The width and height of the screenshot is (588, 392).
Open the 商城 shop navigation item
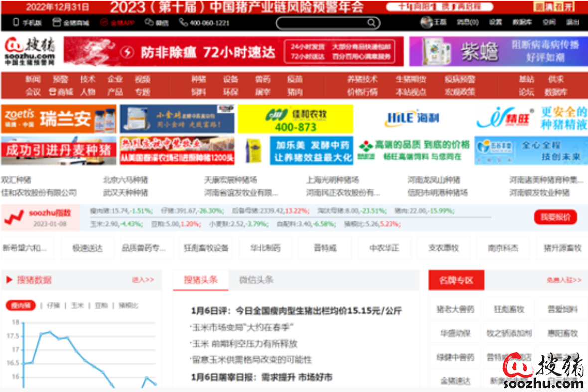[61, 92]
